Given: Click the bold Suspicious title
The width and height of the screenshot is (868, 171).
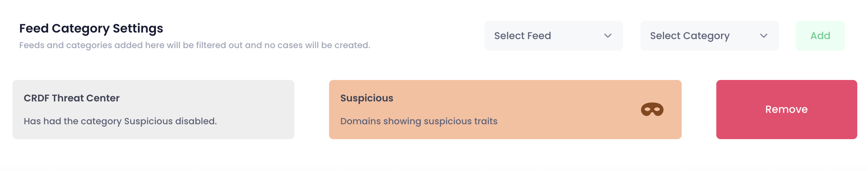Looking at the screenshot, I should (x=367, y=98).
